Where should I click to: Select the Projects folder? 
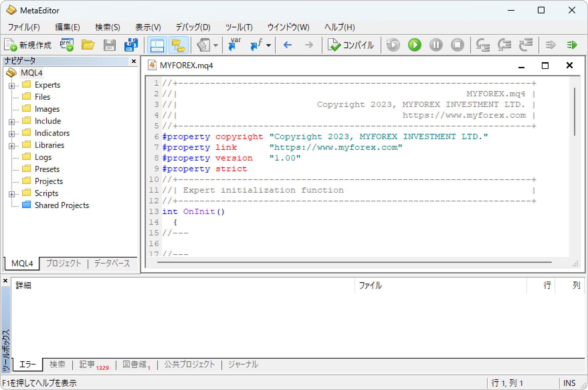click(49, 181)
